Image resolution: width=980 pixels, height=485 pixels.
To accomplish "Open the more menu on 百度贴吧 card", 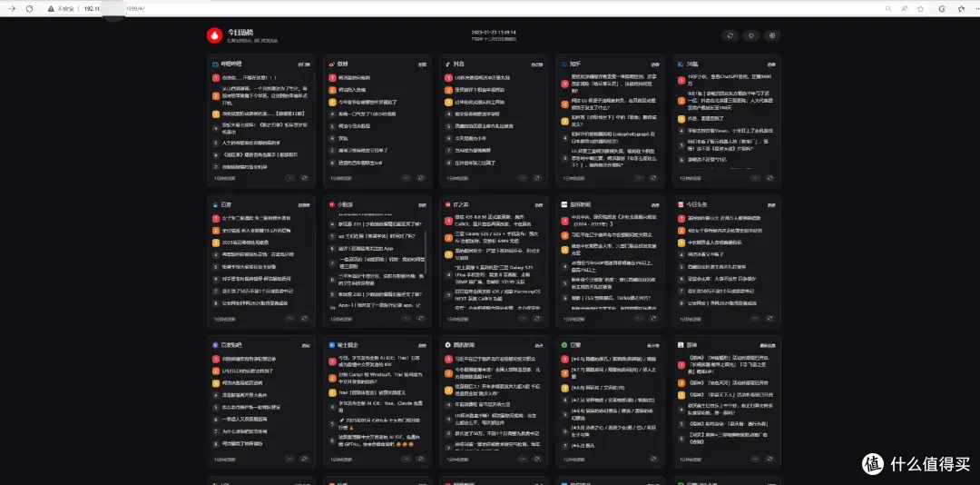I will tap(290, 459).
